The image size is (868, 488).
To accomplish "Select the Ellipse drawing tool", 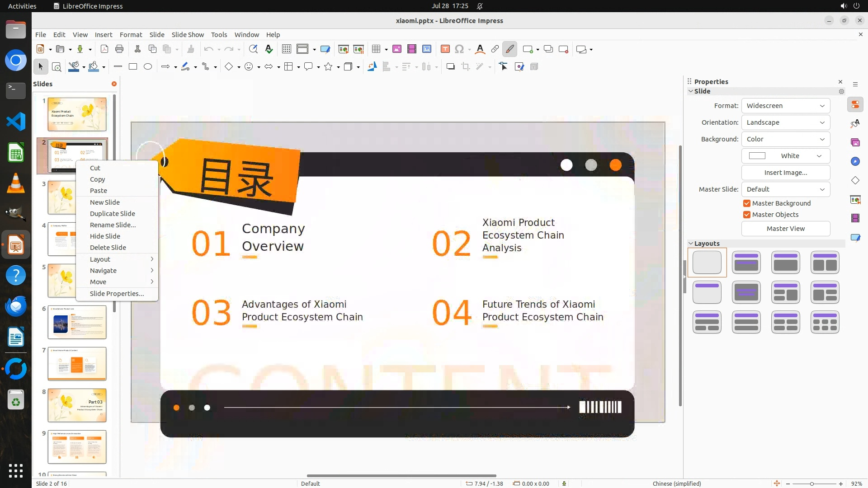I will point(148,67).
